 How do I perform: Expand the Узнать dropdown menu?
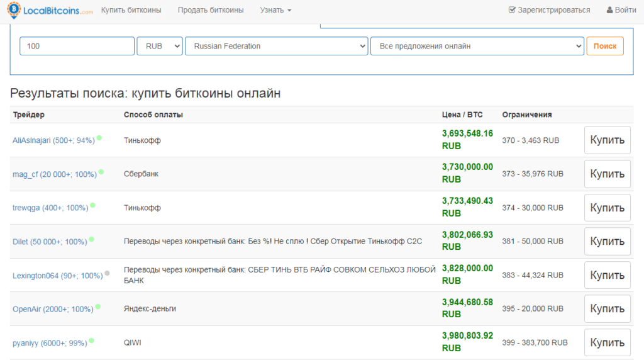click(275, 10)
